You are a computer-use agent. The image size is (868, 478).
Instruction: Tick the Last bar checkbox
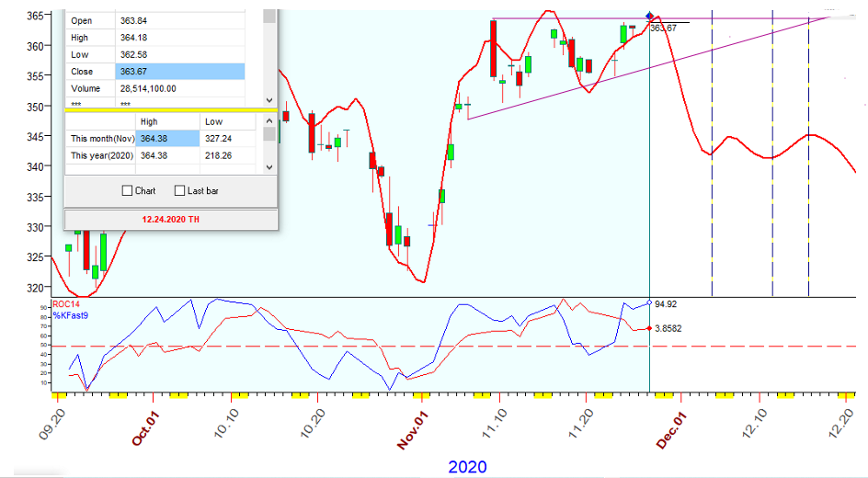[x=179, y=191]
